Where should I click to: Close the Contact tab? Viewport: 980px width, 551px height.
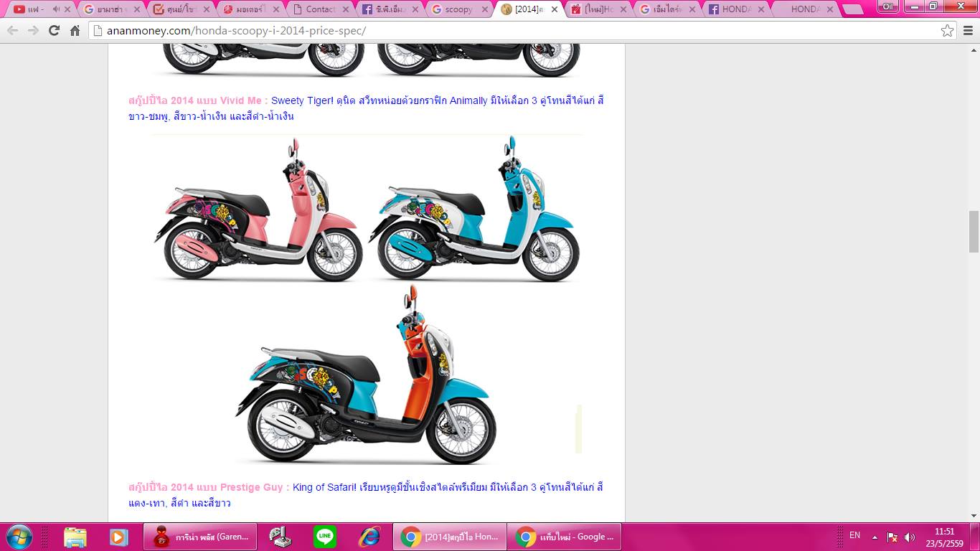344,9
